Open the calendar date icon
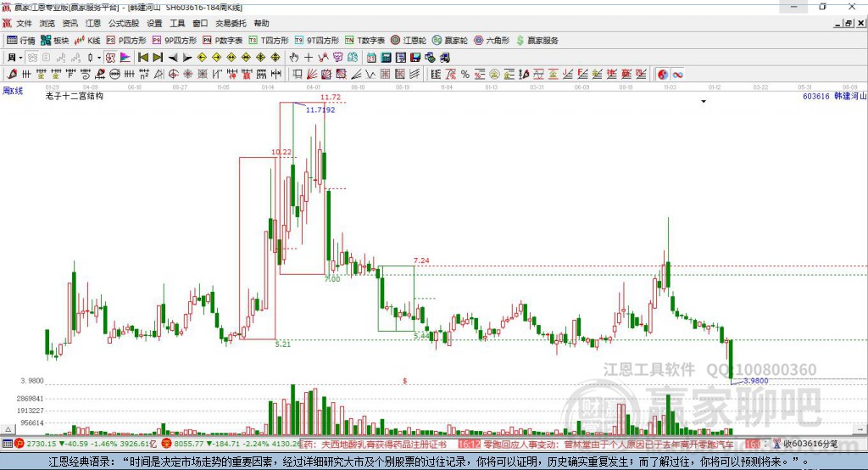Screen dimensions: 868x470 (x=371, y=58)
